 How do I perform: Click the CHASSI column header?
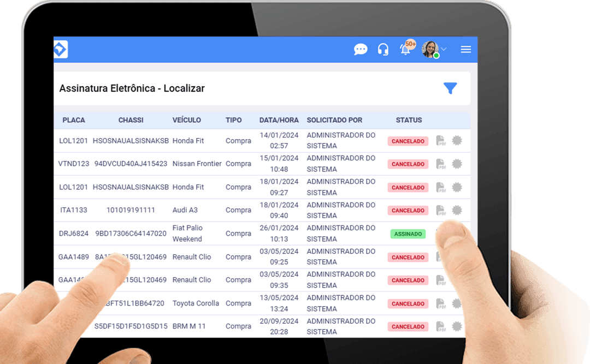[x=131, y=120]
